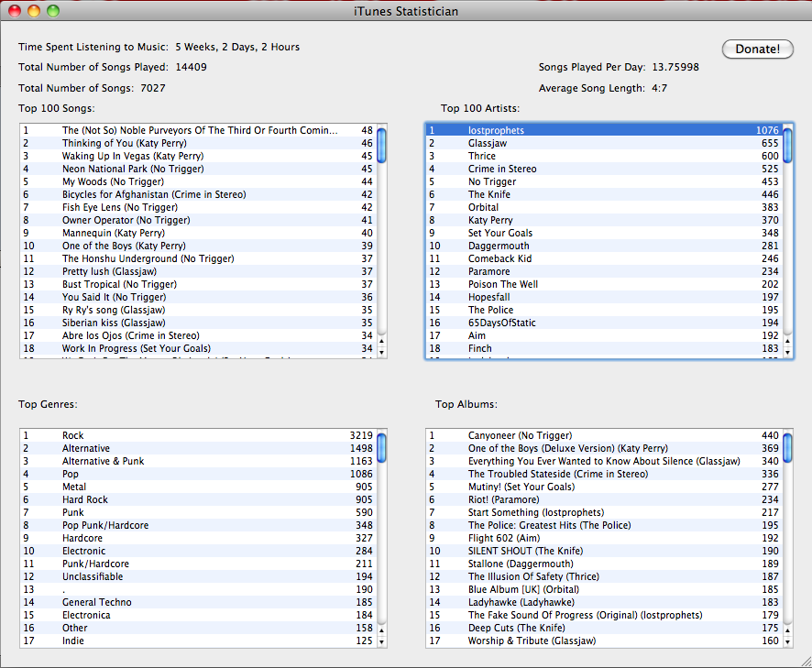Click the Top 100 Artists scrollbar thumb

coord(787,146)
